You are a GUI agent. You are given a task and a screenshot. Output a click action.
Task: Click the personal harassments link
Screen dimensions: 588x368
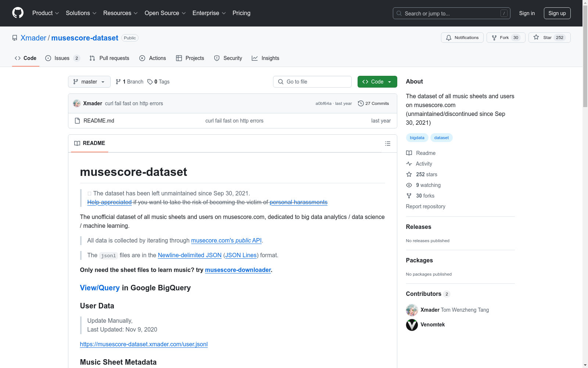(x=298, y=202)
